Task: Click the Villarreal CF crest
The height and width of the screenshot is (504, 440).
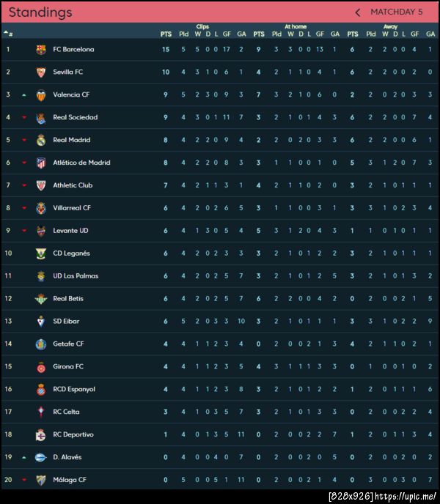Action: [41, 208]
